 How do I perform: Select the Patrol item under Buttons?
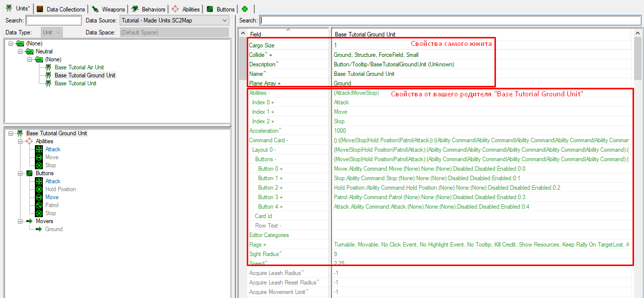[52, 205]
